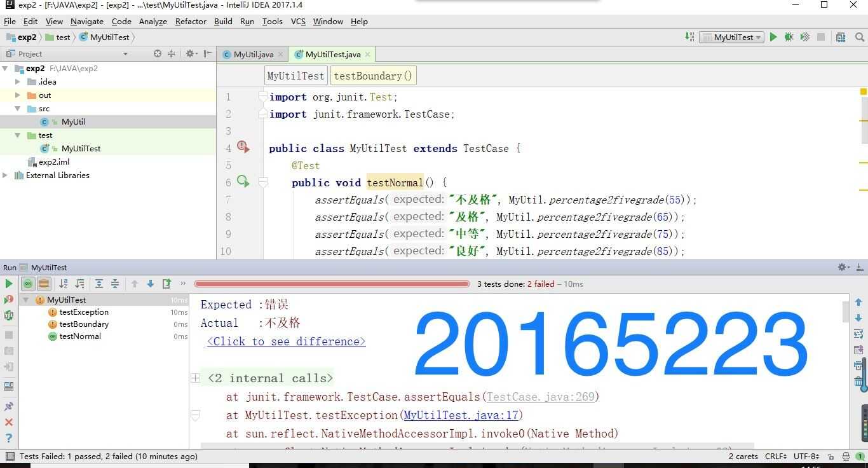Toggle sort alphabetically in test runner

click(x=64, y=284)
